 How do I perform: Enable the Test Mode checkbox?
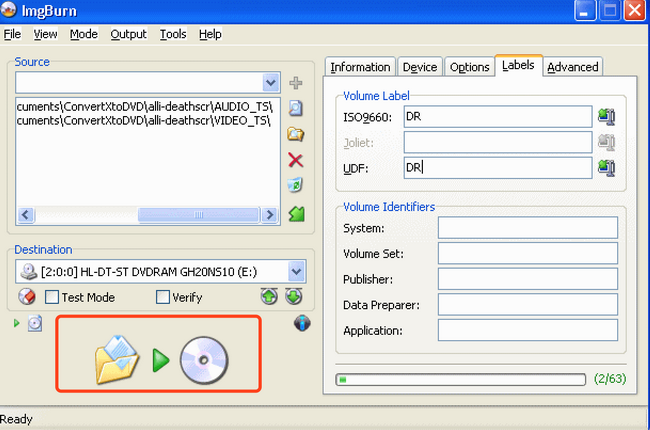[52, 297]
